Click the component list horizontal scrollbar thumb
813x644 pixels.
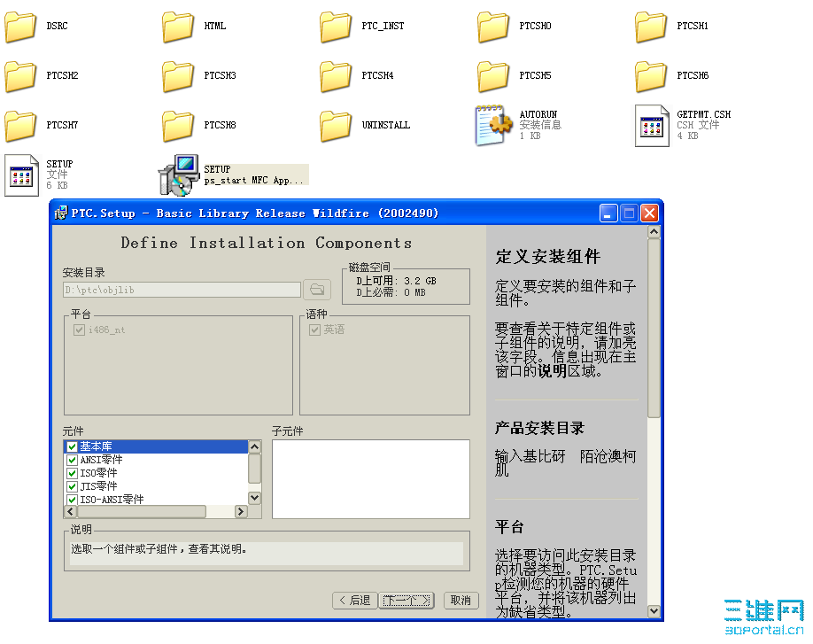(141, 511)
